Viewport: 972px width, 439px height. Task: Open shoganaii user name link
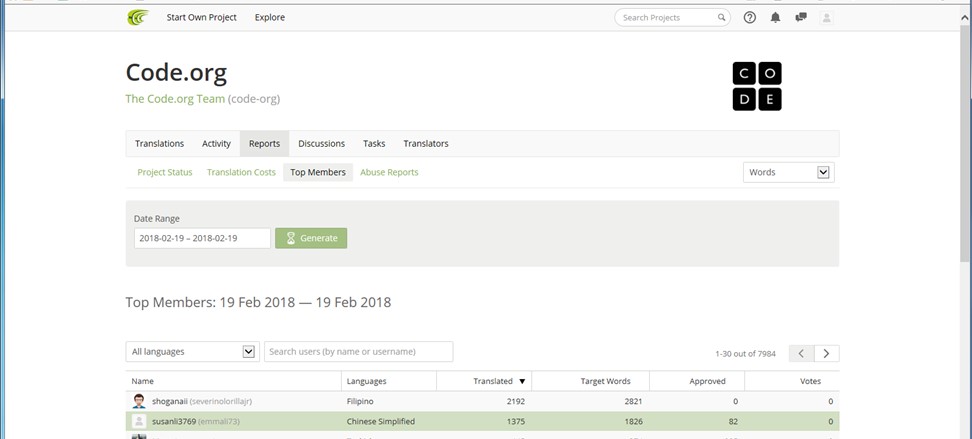click(170, 401)
